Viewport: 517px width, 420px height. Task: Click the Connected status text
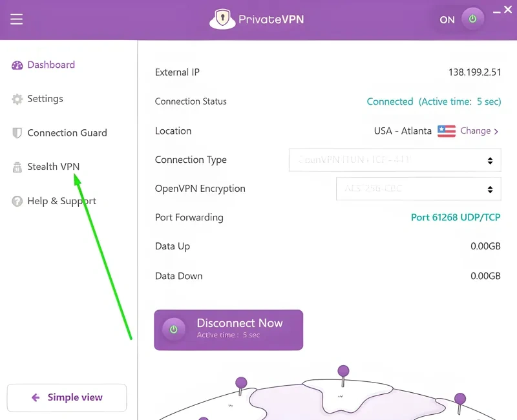click(x=390, y=101)
